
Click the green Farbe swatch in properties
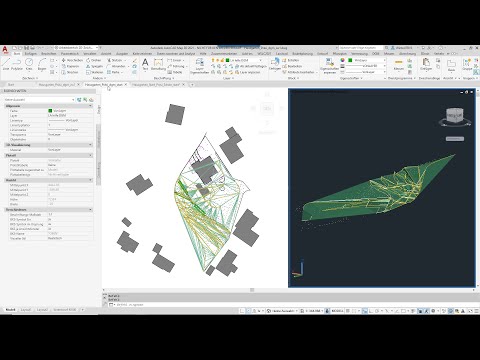pyautogui.click(x=50, y=111)
